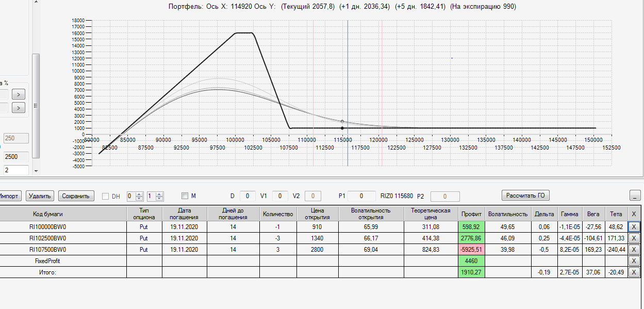Click the Импорт button

click(10, 196)
